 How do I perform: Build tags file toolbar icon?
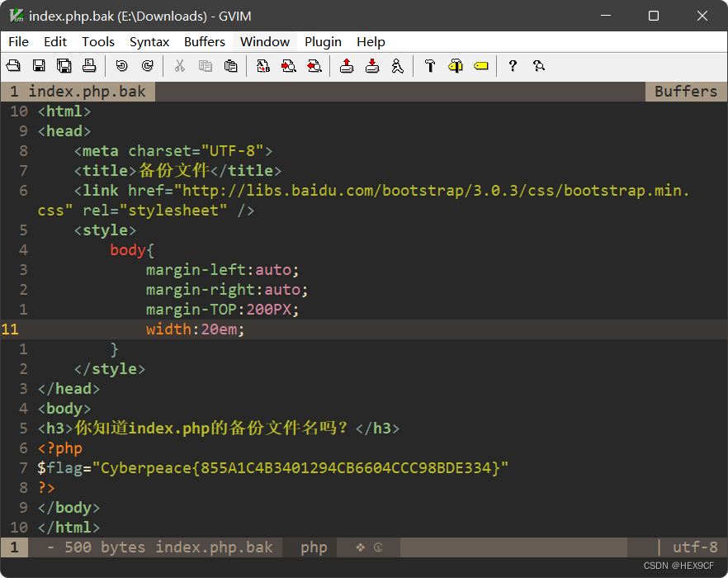pyautogui.click(x=456, y=66)
